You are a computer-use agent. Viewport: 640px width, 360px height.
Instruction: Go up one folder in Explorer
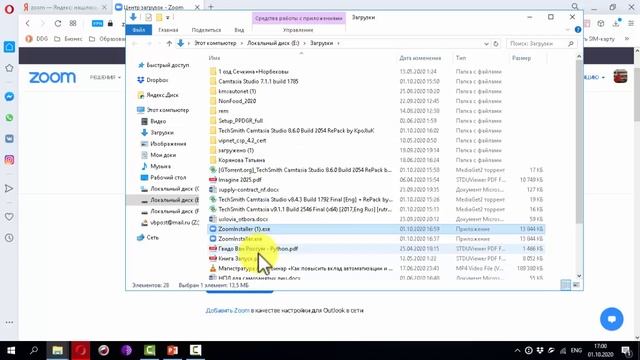(x=169, y=43)
